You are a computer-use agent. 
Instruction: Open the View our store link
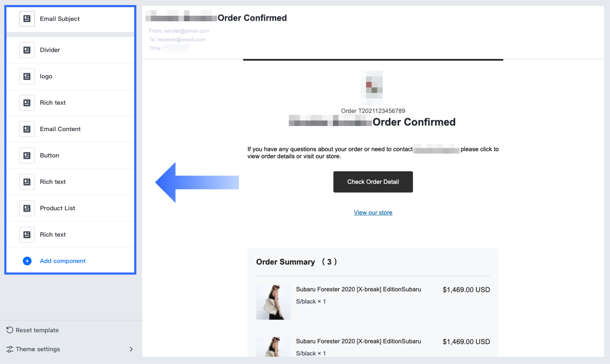pos(373,212)
